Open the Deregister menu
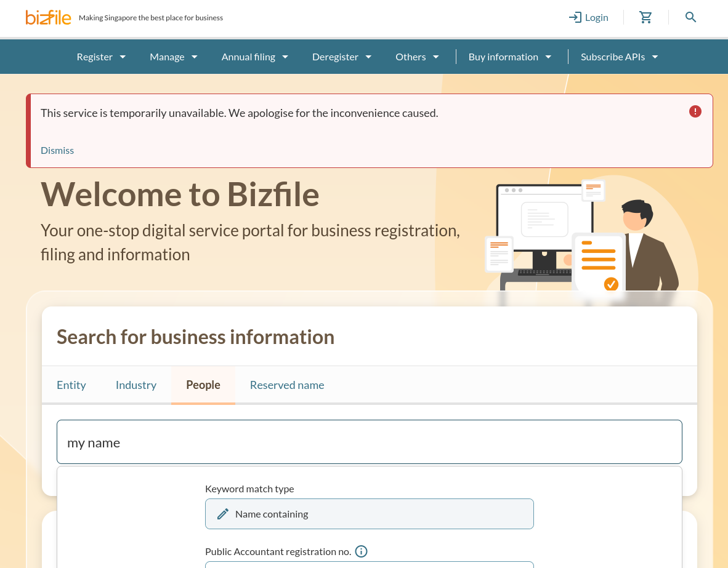 point(342,57)
